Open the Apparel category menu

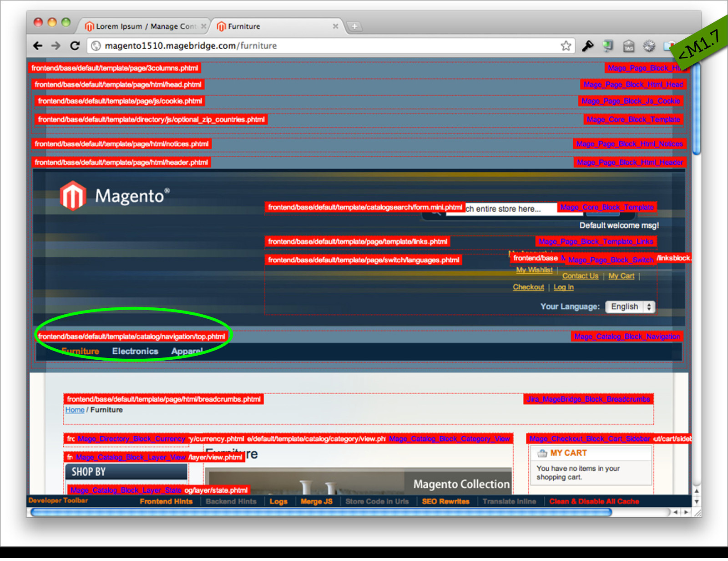point(187,351)
